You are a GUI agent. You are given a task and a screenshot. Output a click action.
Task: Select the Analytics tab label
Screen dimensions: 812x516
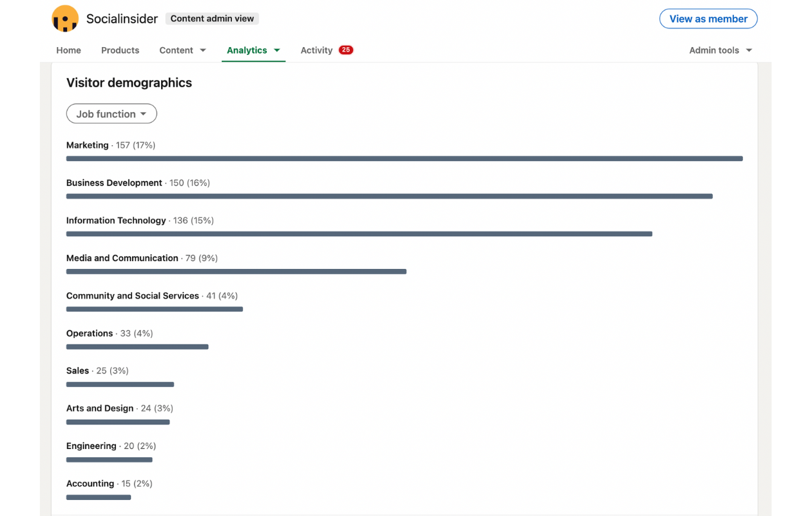tap(247, 50)
